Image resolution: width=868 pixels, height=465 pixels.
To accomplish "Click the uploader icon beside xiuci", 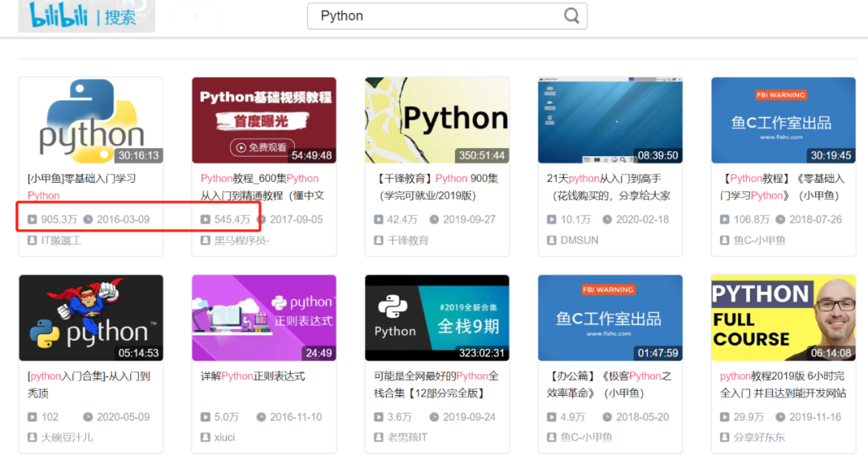I will (x=206, y=438).
